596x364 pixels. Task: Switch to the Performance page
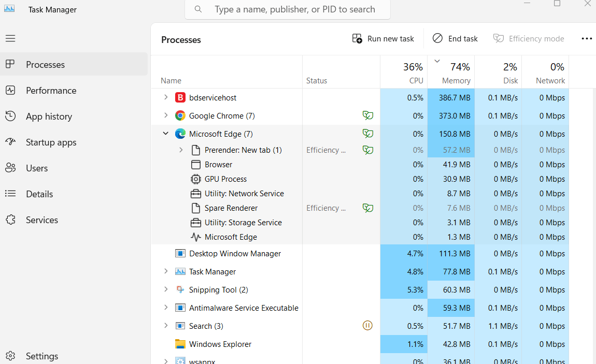coord(74,90)
